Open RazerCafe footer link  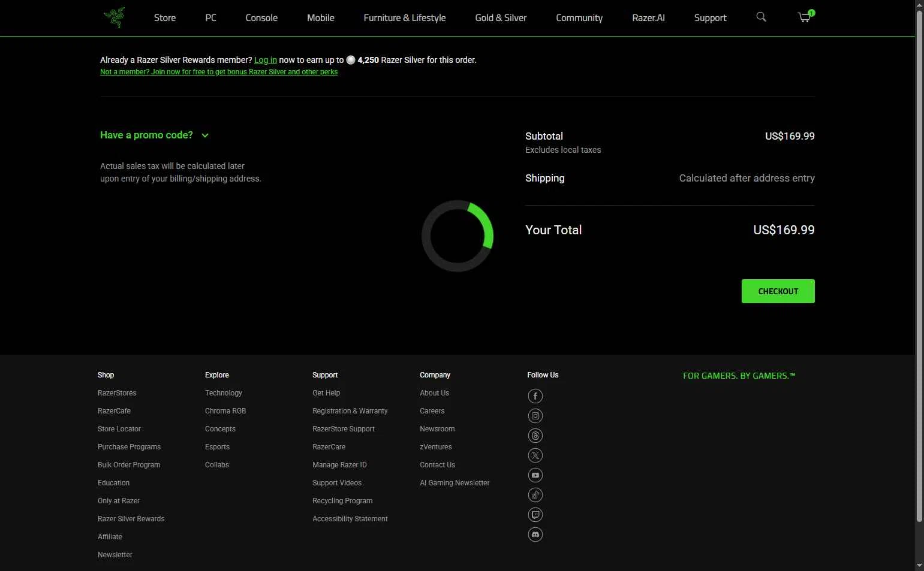point(114,411)
